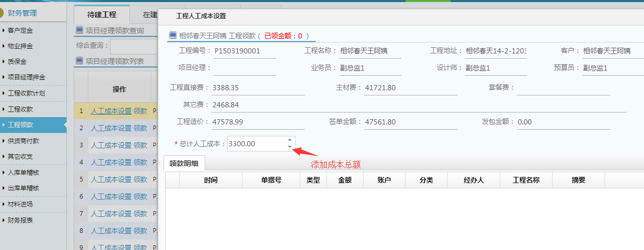Open 人工成本设置 link in row 5
This screenshot has width=644, height=250.
(111, 179)
